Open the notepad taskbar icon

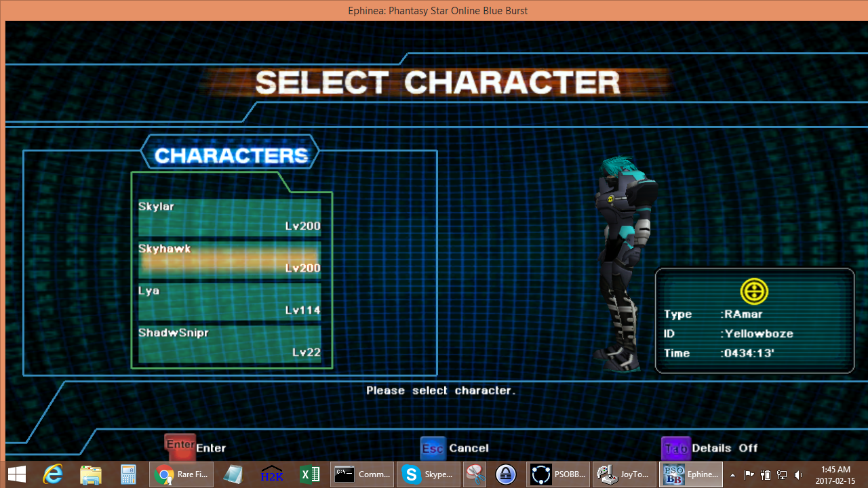pos(233,474)
